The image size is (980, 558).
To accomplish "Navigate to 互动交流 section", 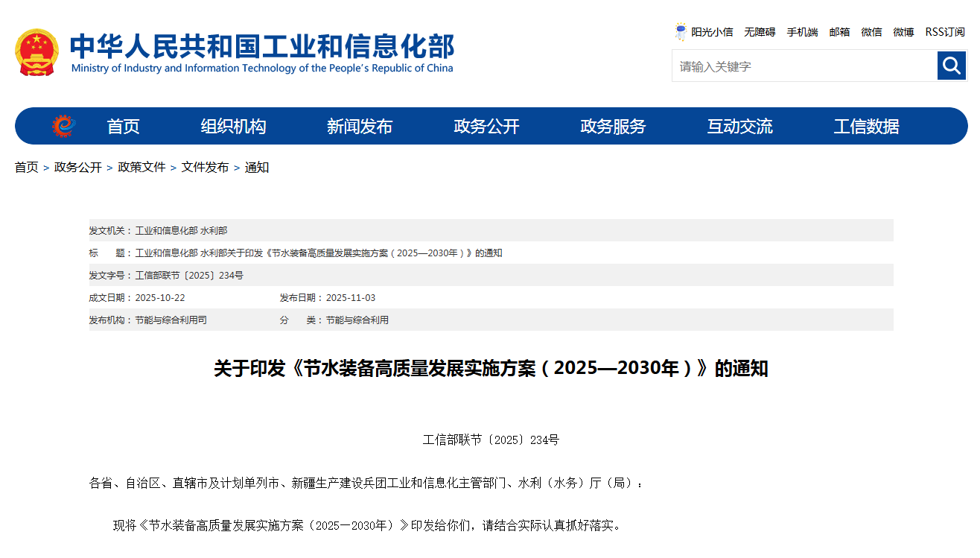I will coord(739,127).
